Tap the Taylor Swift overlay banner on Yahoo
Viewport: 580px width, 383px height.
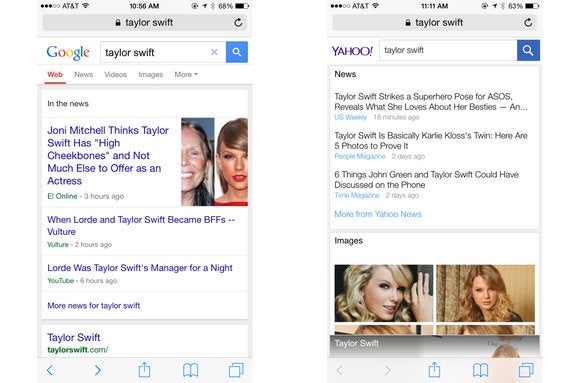[435, 346]
